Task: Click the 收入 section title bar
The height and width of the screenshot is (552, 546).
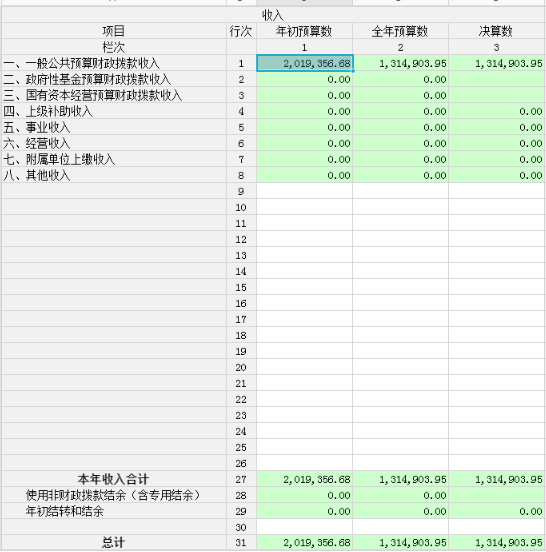Action: click(x=273, y=15)
